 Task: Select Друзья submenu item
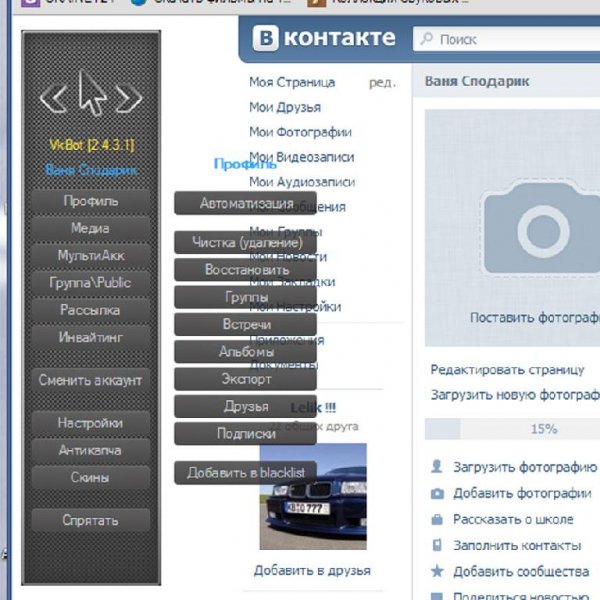point(245,406)
